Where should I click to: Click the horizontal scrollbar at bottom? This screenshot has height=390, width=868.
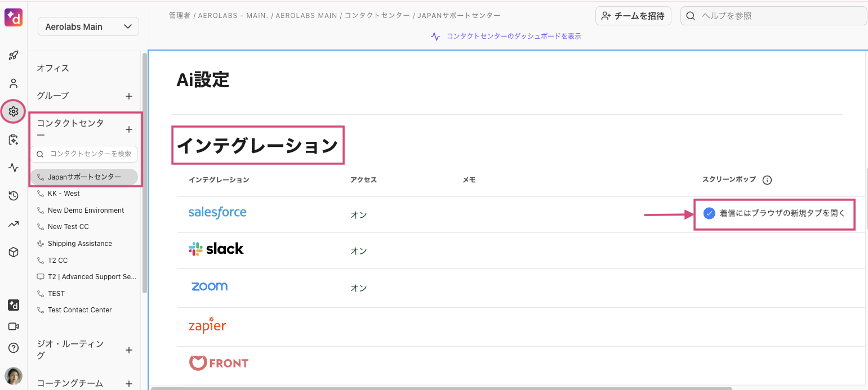point(442,388)
